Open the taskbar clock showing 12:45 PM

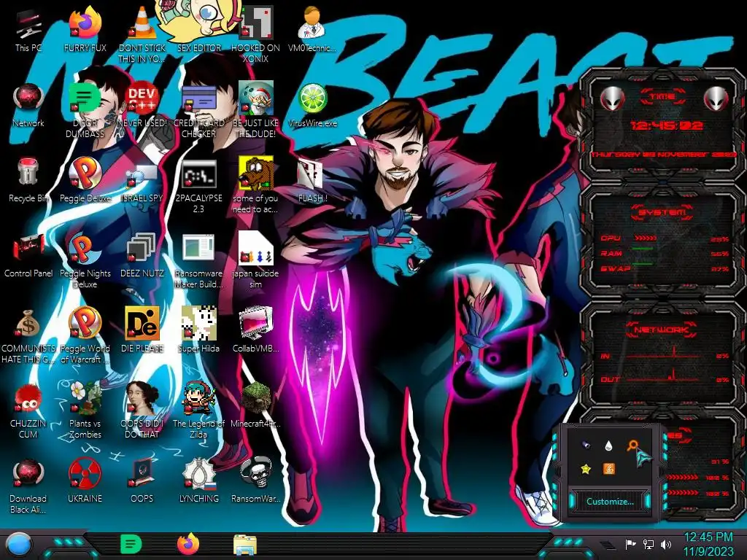pyautogui.click(x=708, y=544)
